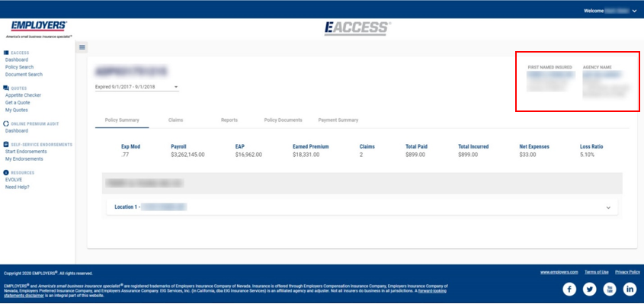This screenshot has width=644, height=304.
Task: Click Get a Quote link
Action: click(18, 103)
